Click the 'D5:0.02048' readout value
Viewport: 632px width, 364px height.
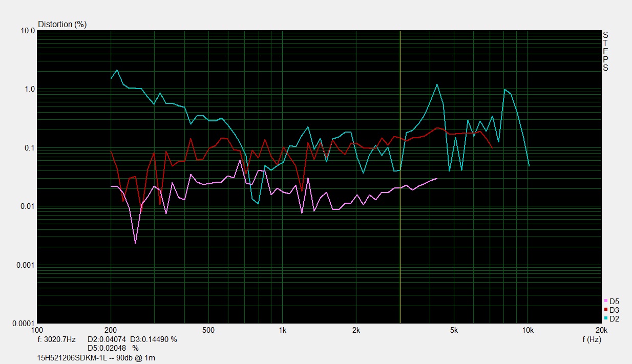pos(107,348)
